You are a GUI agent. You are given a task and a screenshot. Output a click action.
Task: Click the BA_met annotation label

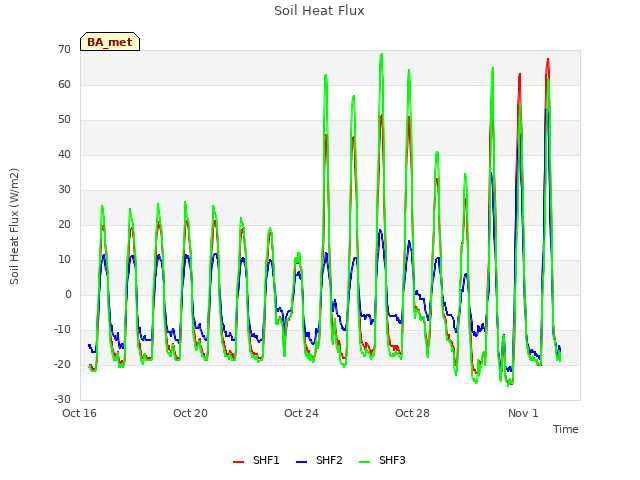click(110, 42)
